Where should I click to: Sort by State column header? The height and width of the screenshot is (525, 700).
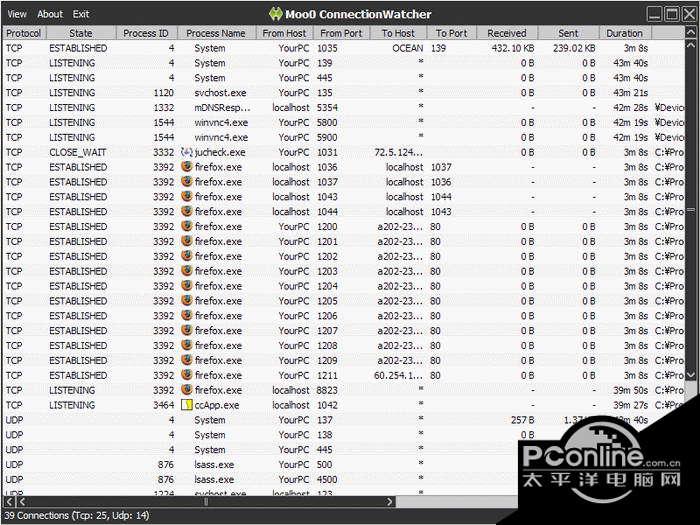[81, 33]
